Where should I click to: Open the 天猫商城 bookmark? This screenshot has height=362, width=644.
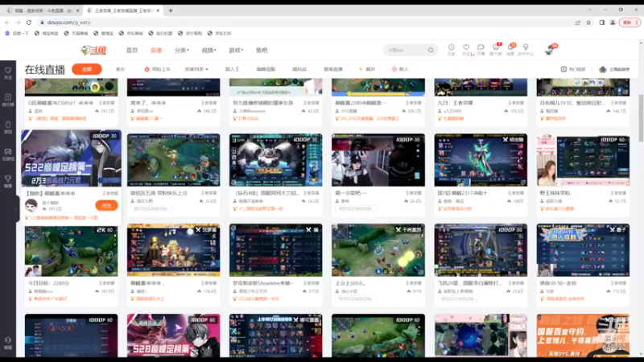[76, 33]
